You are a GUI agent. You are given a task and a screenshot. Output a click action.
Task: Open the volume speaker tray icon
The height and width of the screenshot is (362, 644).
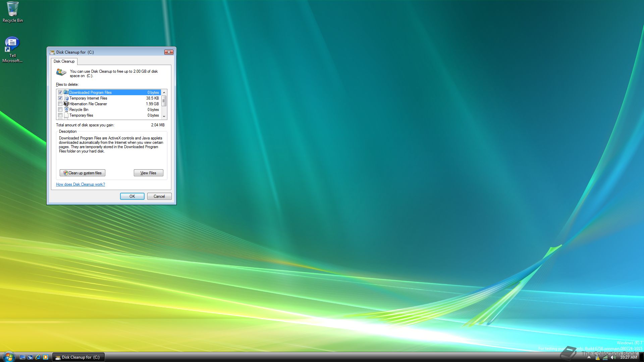click(x=613, y=357)
